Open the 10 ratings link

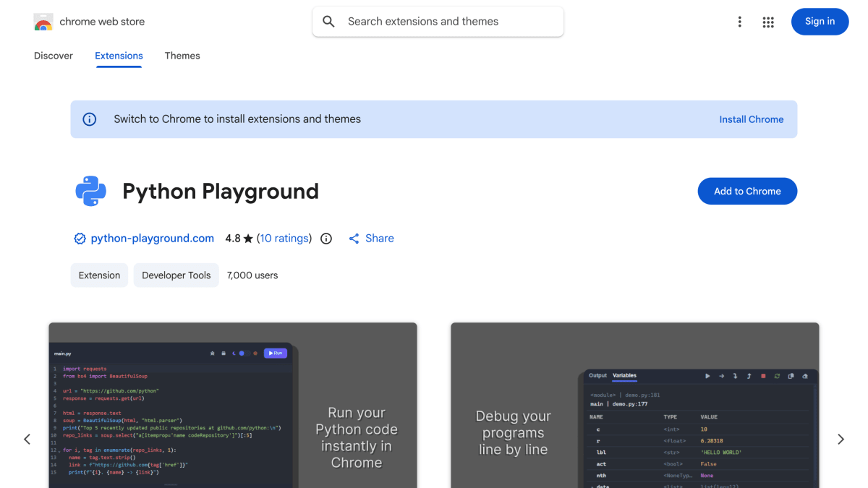[284, 239]
